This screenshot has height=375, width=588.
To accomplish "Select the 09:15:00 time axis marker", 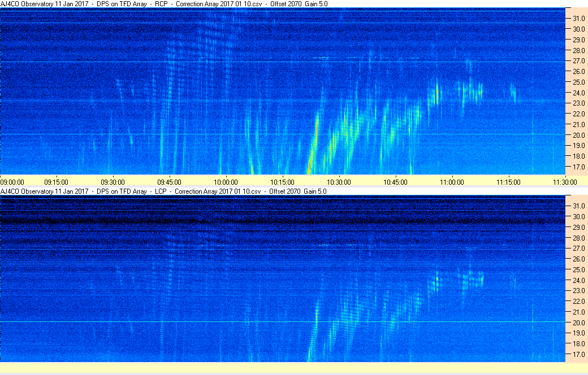I will click(x=56, y=182).
